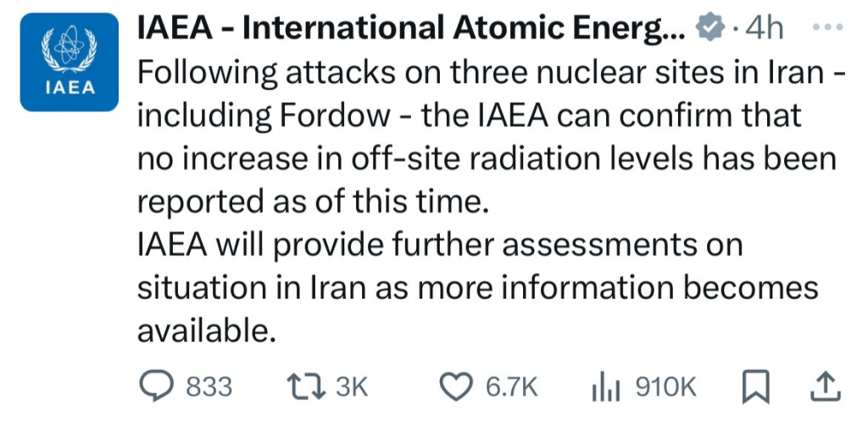Click the 3K reposts count
Screen dimensions: 868x448
(x=352, y=387)
